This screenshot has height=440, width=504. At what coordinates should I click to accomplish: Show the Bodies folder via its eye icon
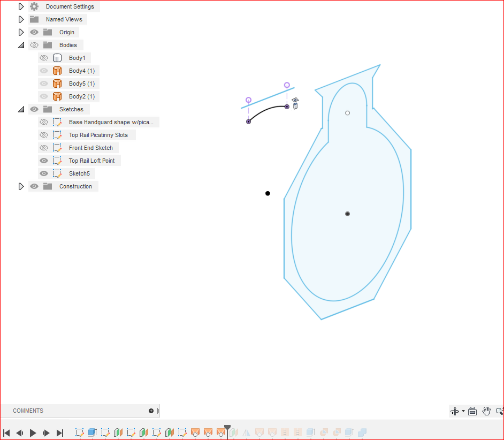(x=34, y=44)
